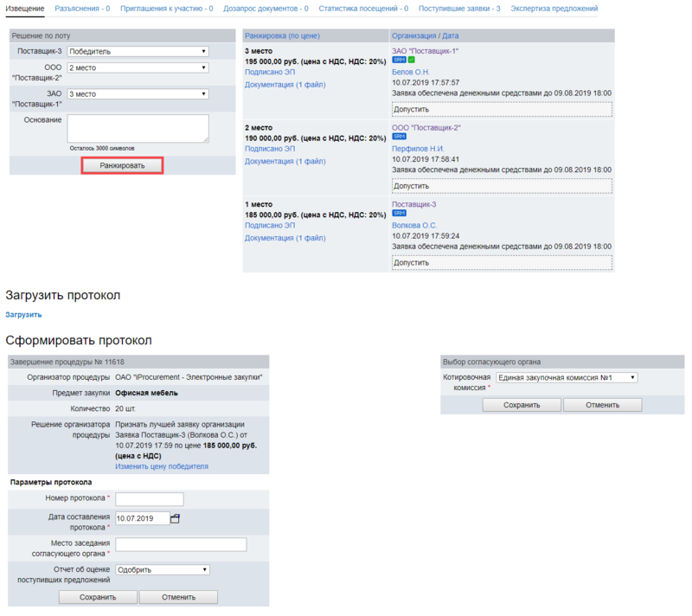Open the Поступившие заявки tab

(x=459, y=9)
